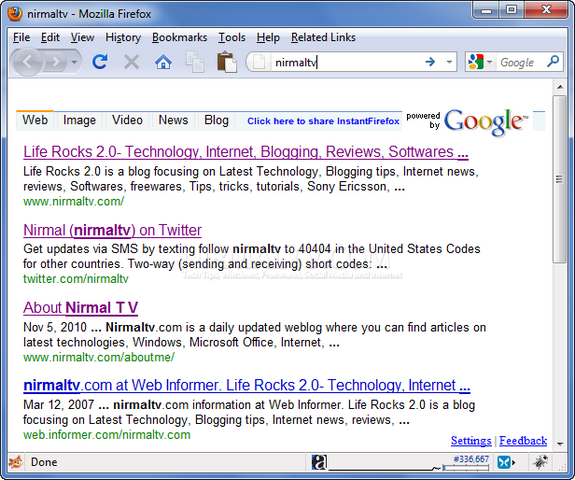
Task: Click the page icon in the address bar
Action: (x=259, y=62)
